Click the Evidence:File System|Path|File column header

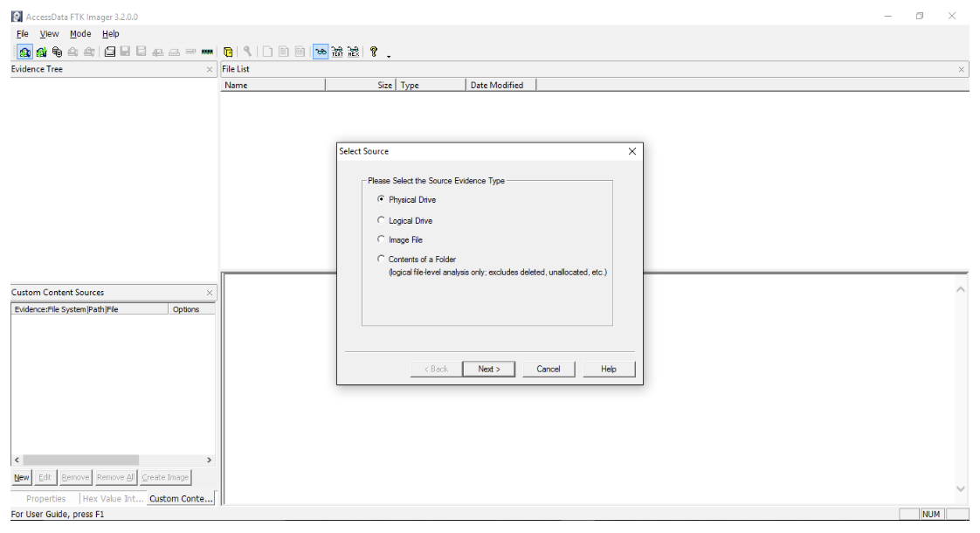pos(89,309)
